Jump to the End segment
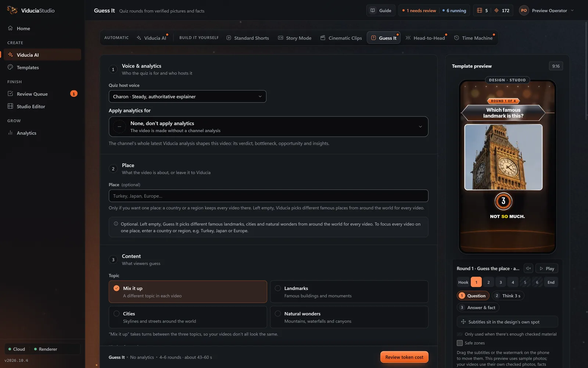This screenshot has height=368, width=588. click(551, 282)
